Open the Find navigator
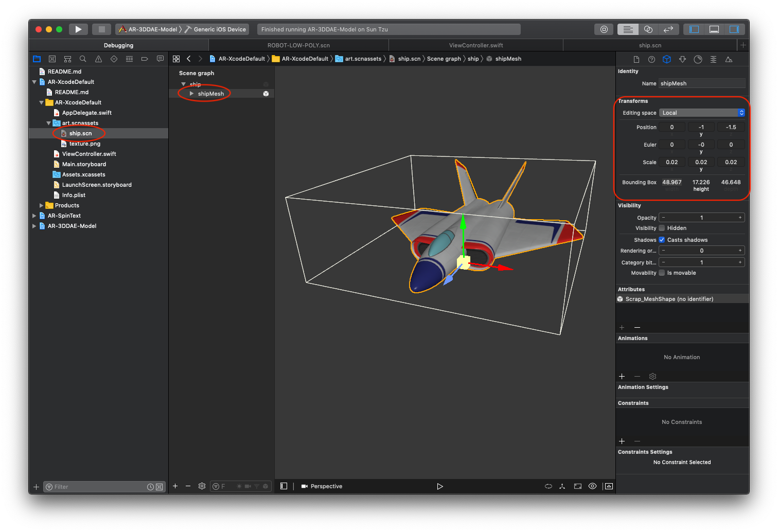Image resolution: width=778 pixels, height=532 pixels. pos(83,59)
